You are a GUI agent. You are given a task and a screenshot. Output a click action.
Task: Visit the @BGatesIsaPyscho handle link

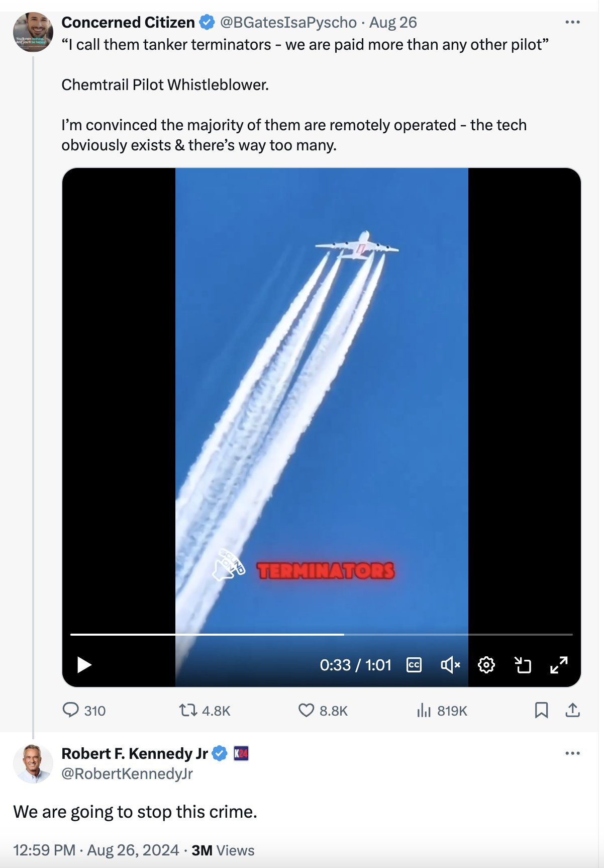288,23
